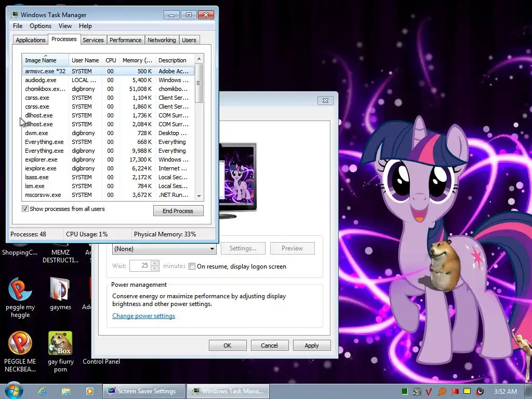
Task: Click the process list scroll-down arrow
Action: [x=199, y=196]
